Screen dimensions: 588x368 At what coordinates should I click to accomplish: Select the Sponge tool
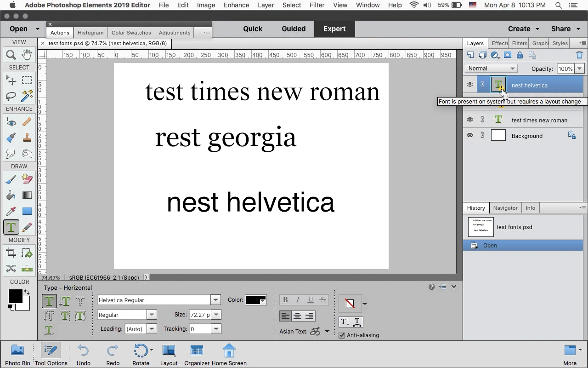coord(27,153)
